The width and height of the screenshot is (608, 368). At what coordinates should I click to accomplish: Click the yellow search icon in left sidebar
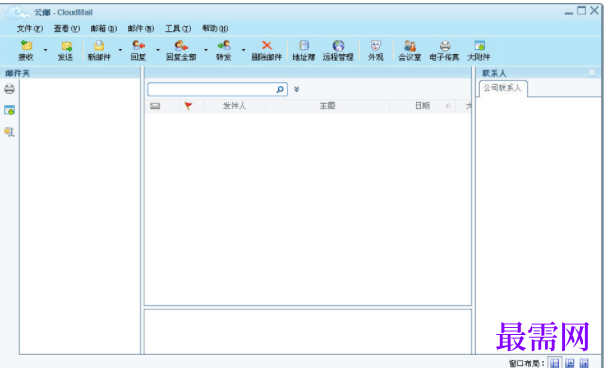(x=10, y=132)
